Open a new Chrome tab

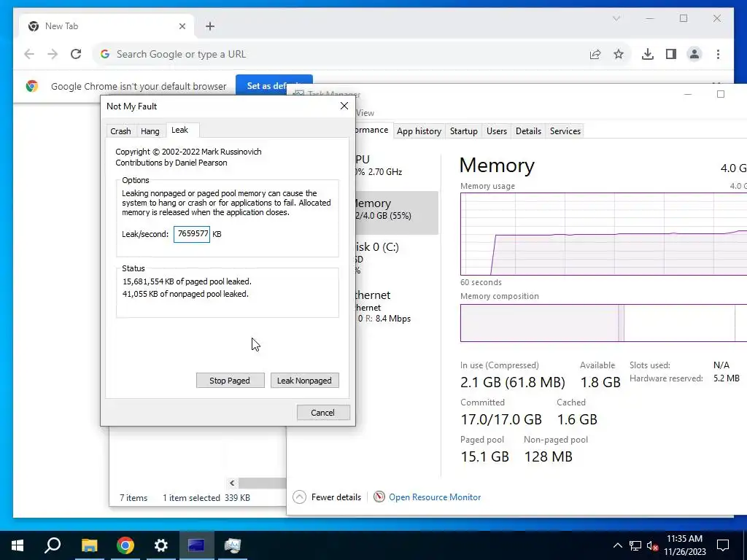[210, 26]
